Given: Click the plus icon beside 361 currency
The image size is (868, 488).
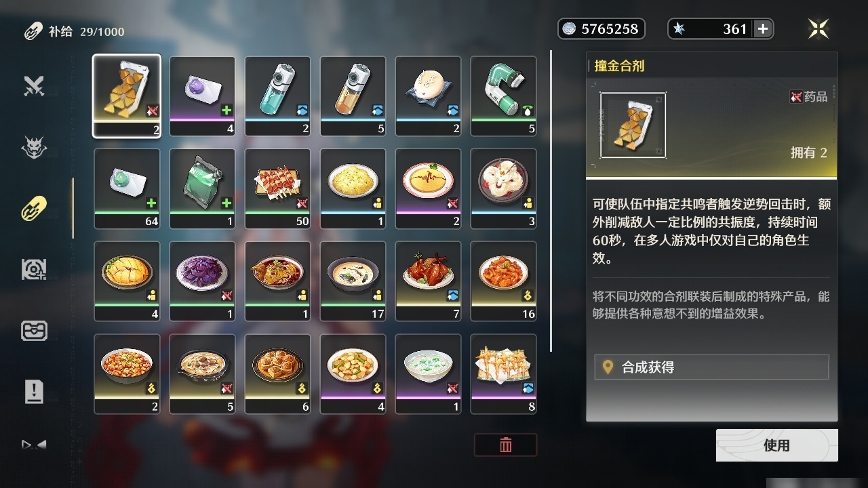Looking at the screenshot, I should point(763,28).
